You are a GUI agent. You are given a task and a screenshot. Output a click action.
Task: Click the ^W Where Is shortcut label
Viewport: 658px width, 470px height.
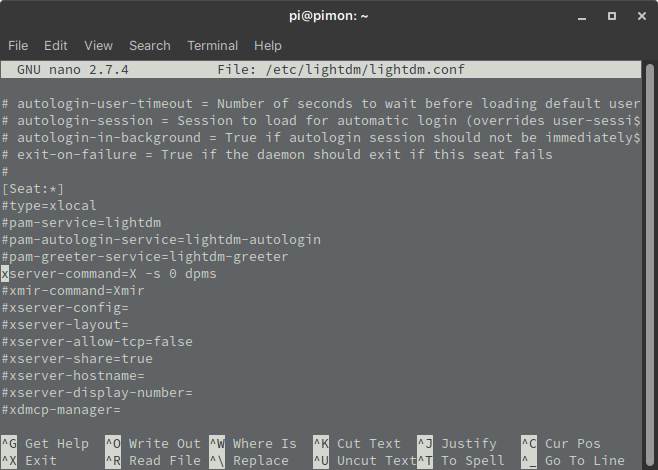pos(253,444)
